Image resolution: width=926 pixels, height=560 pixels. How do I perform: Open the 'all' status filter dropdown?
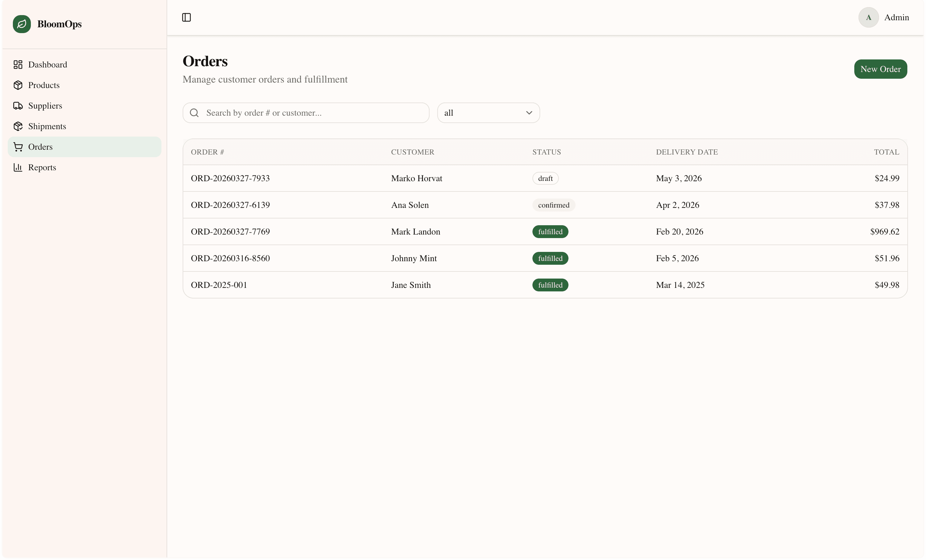click(488, 113)
